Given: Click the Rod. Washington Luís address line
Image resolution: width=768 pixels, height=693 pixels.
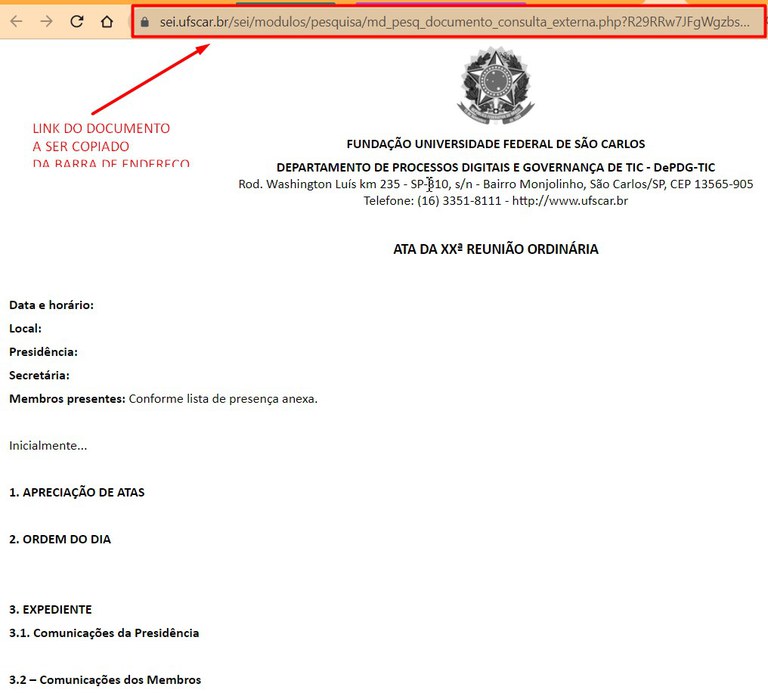Looking at the screenshot, I should (496, 184).
